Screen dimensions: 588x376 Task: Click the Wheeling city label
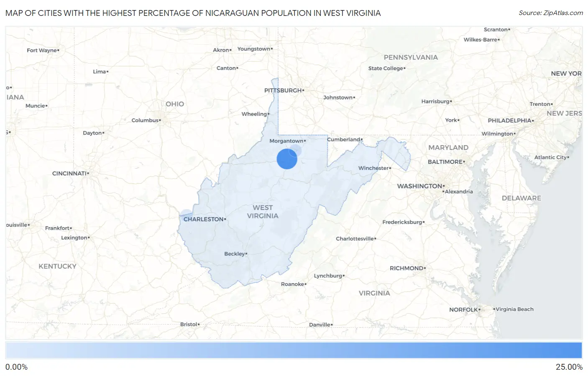click(254, 114)
